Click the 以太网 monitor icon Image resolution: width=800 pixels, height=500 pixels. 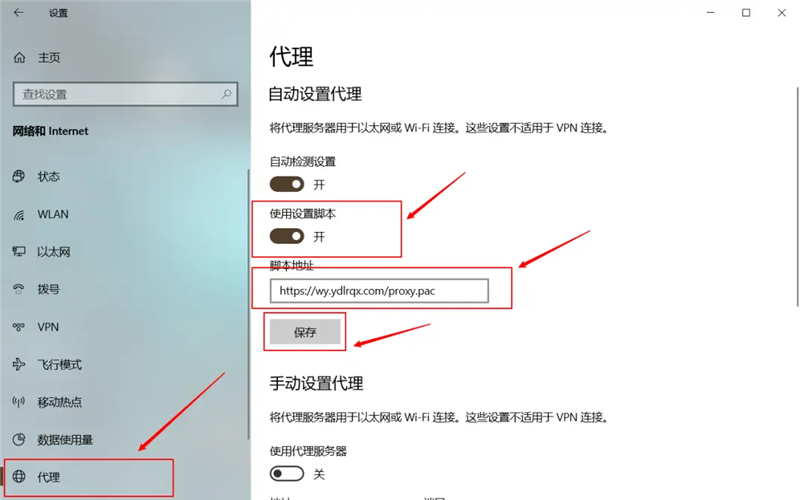[18, 252]
